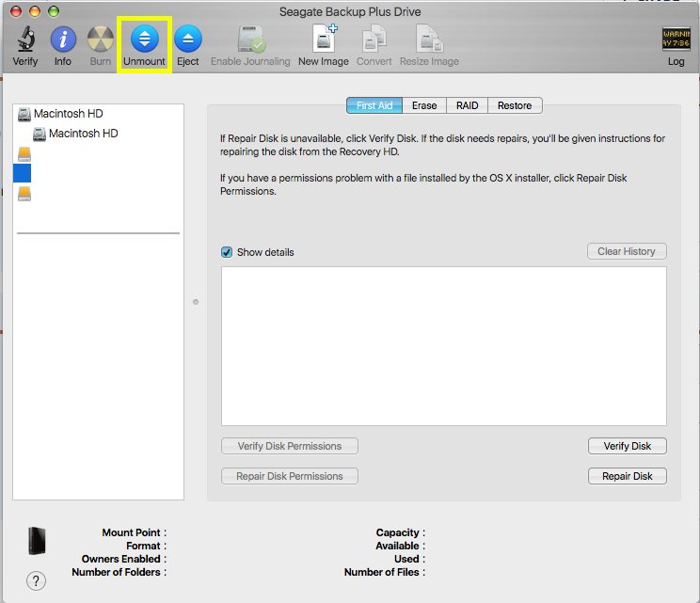
Task: Click the green zoom window button
Action: (x=54, y=11)
